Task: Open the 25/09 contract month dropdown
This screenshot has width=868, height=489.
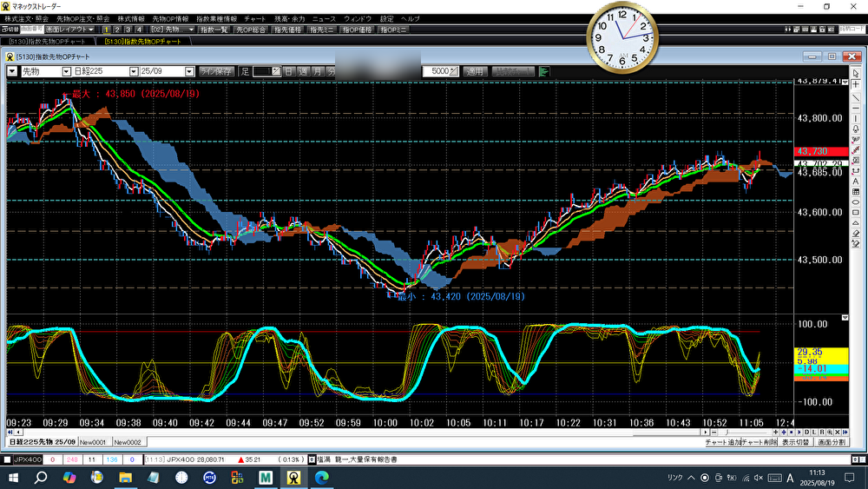Action: pos(189,71)
